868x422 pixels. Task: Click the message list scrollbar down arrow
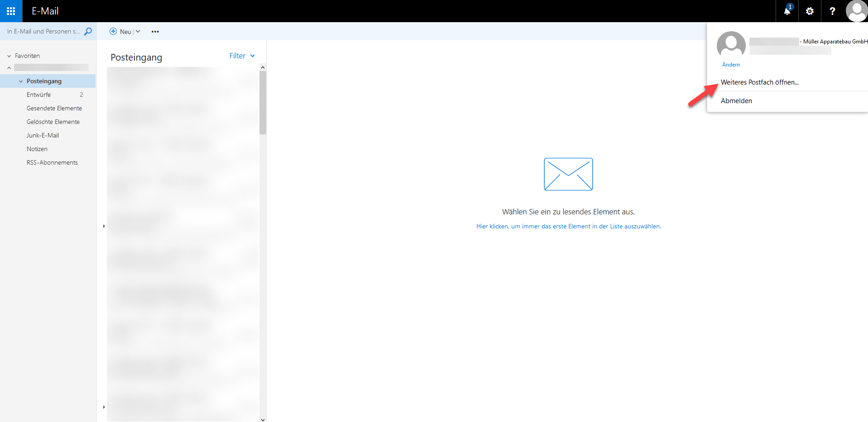[x=263, y=419]
